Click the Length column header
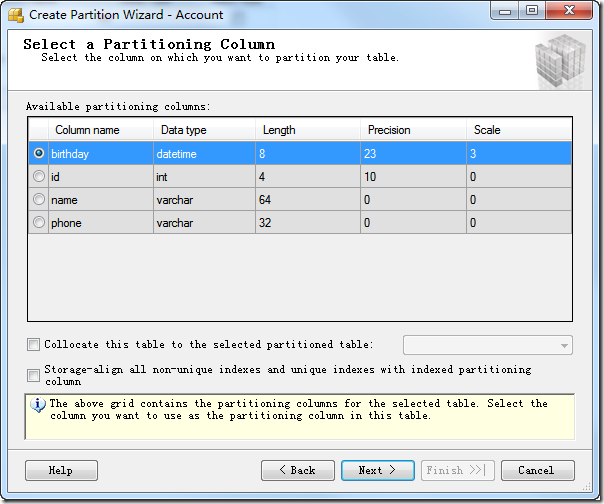Screen dimensions: 604x504 (x=279, y=130)
